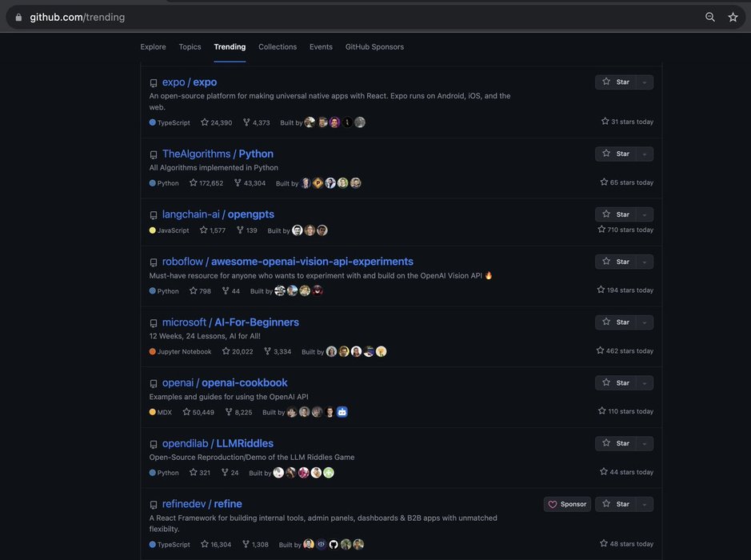
Task: Click first contributor avatar of expo / expo
Action: (310, 122)
